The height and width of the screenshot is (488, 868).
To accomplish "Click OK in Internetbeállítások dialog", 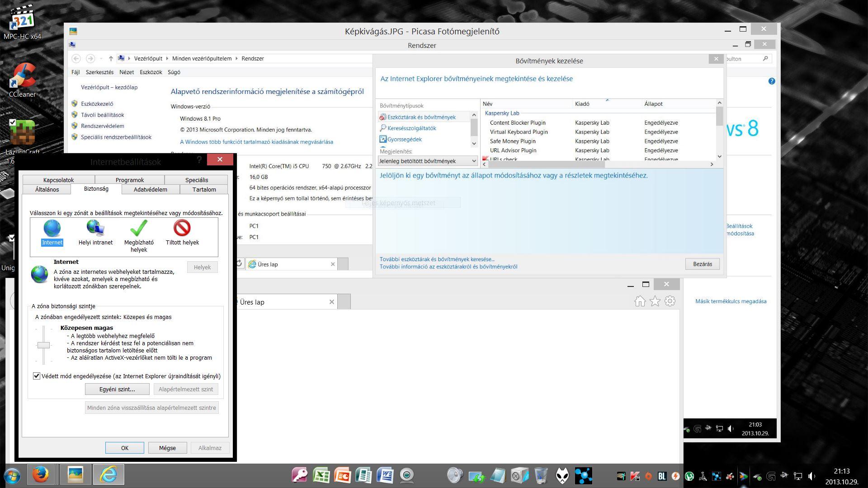I will click(x=125, y=448).
